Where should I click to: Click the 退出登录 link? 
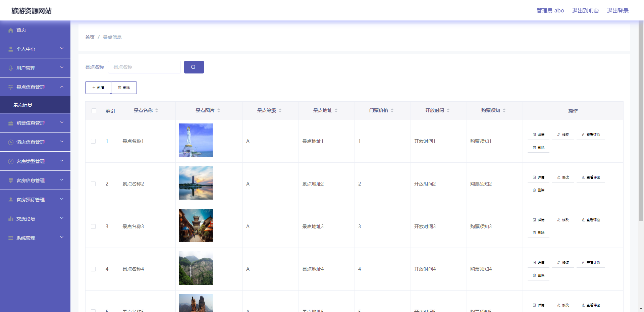(618, 11)
